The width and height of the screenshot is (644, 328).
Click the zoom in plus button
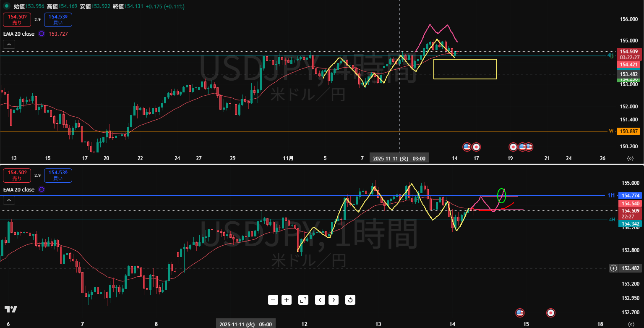[287, 300]
